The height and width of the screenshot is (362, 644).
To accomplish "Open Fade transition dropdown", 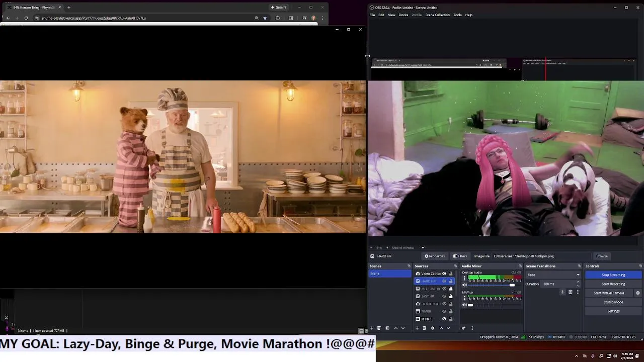I will click(x=553, y=275).
